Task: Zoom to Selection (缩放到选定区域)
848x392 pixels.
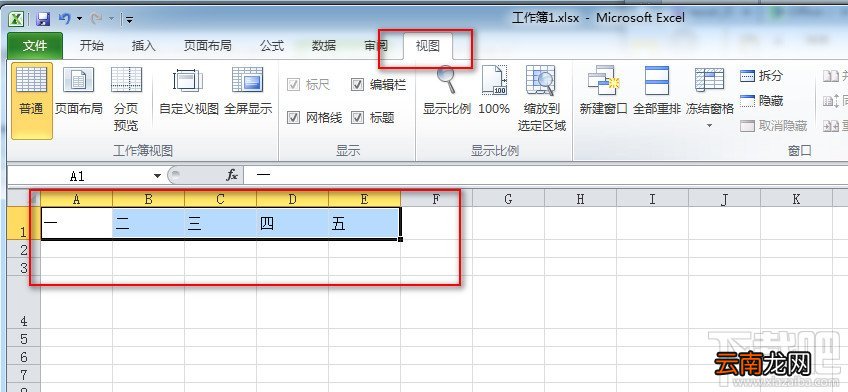Action: (541, 99)
